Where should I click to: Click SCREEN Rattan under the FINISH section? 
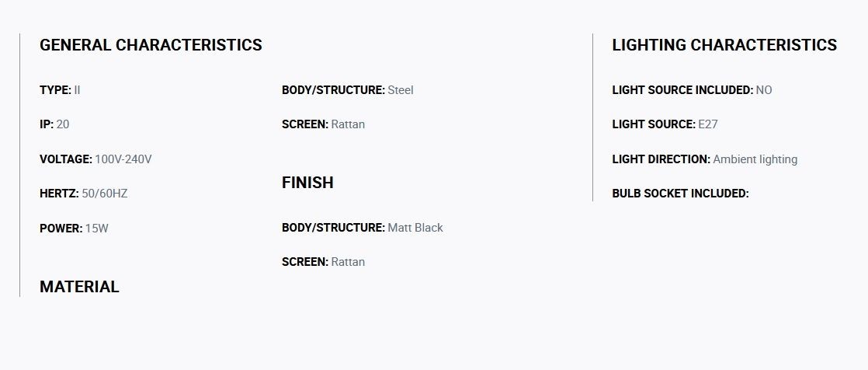(x=323, y=262)
